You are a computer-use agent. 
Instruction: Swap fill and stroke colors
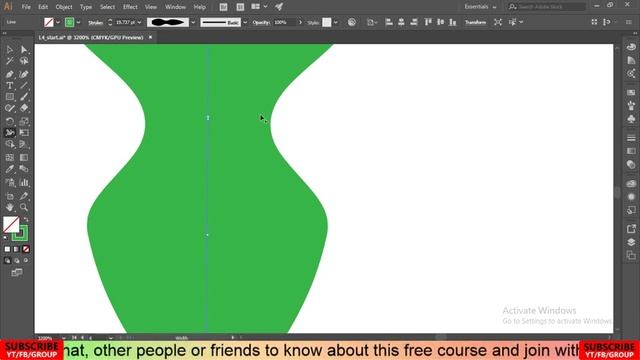point(26,219)
